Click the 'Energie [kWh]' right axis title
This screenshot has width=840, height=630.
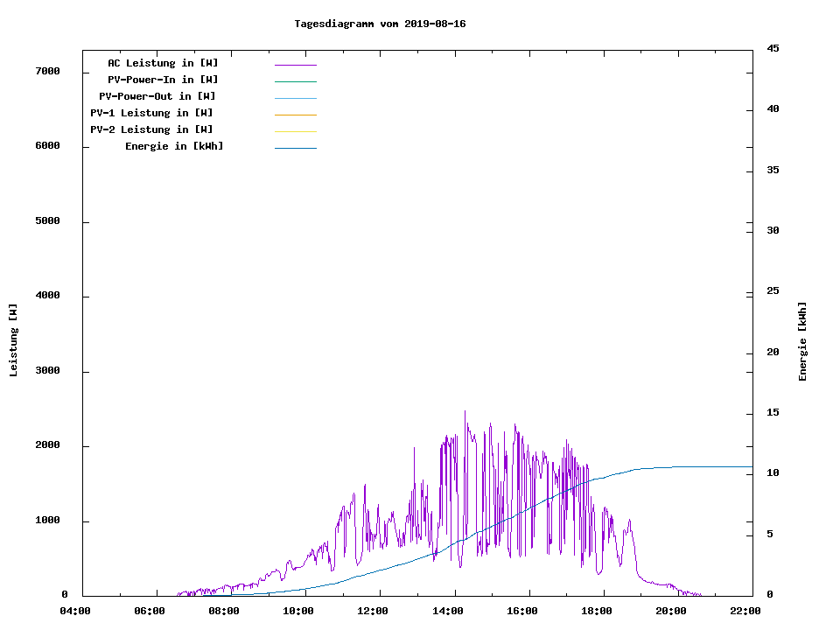click(x=802, y=341)
